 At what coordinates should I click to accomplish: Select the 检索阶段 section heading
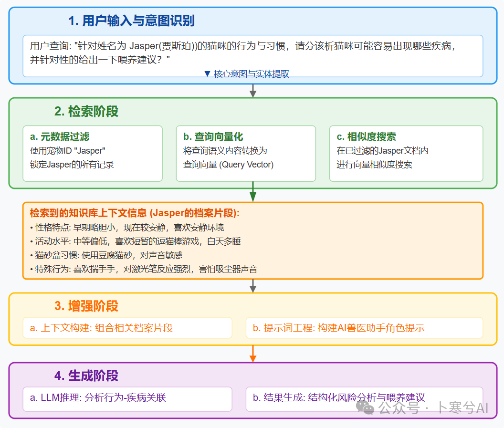click(86, 112)
